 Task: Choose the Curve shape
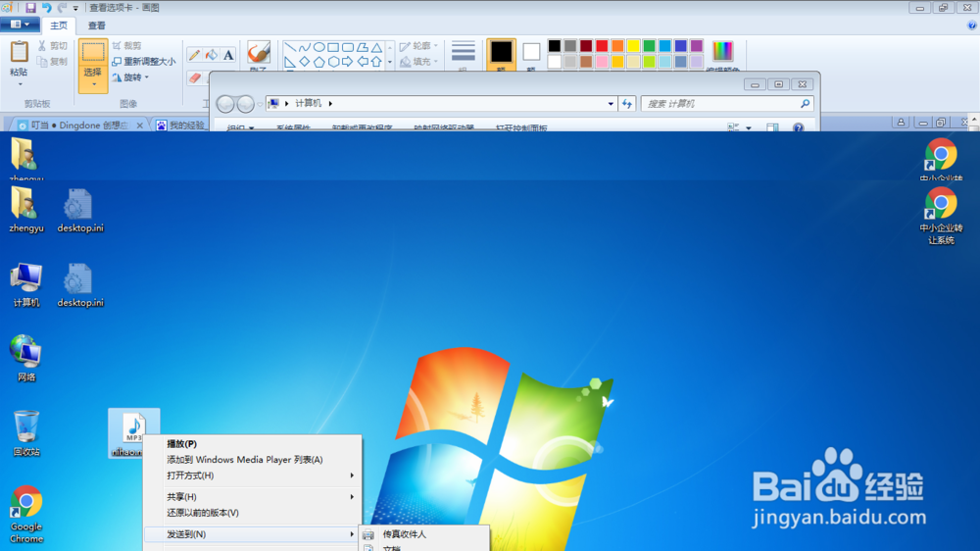click(305, 47)
